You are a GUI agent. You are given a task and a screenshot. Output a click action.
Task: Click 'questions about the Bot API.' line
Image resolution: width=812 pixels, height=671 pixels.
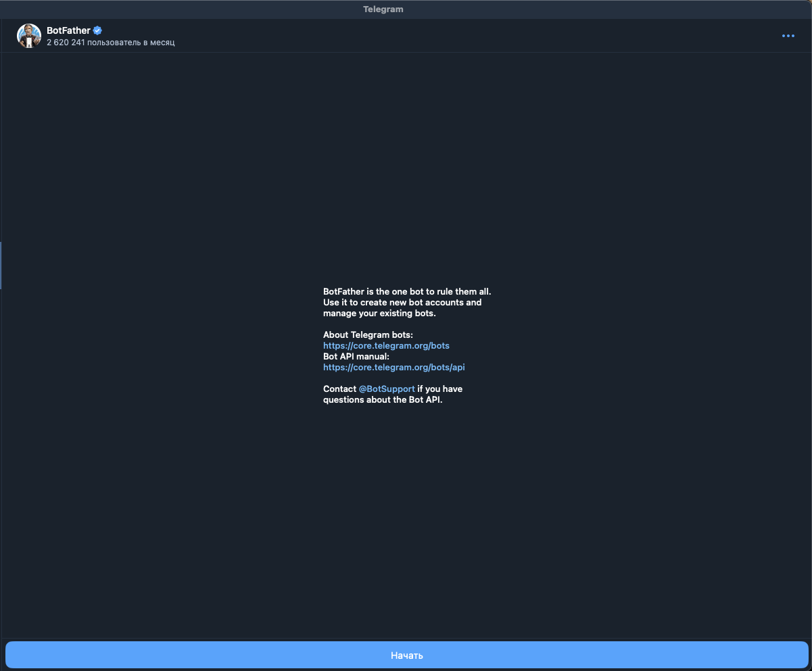[383, 399]
